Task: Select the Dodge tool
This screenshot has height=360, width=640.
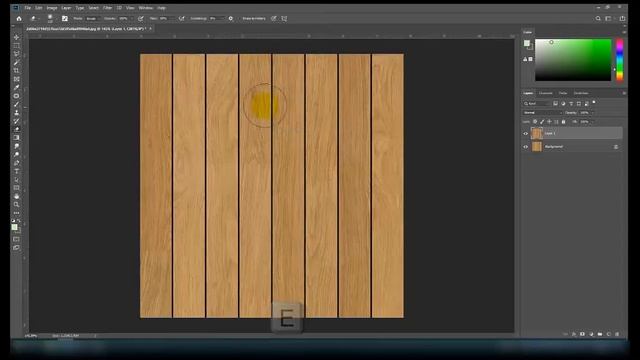Action: point(16,154)
